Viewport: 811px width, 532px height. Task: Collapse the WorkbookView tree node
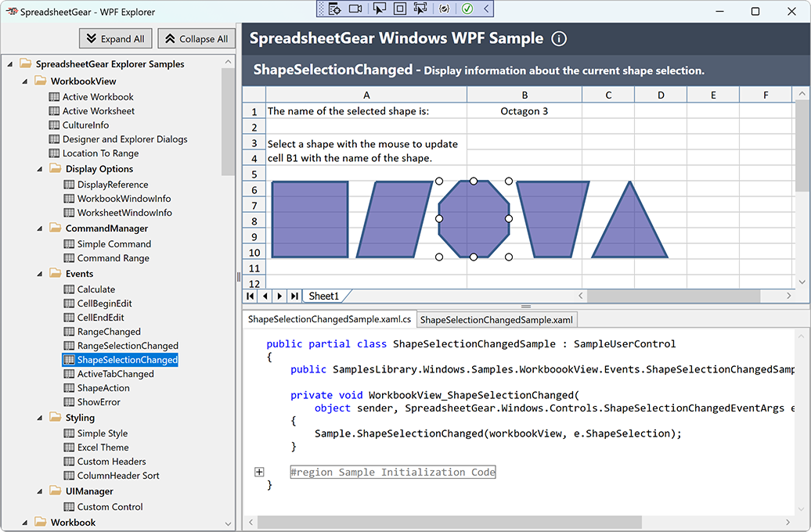pyautogui.click(x=24, y=81)
